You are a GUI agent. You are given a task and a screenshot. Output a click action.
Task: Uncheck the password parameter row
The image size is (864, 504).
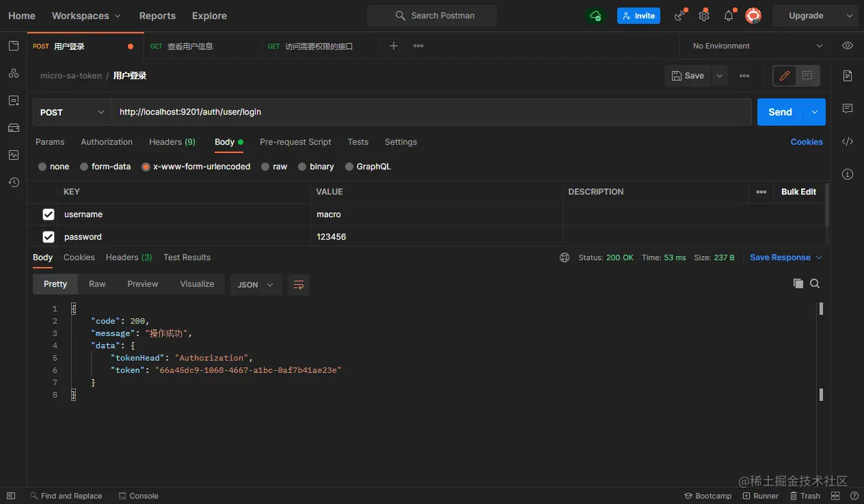(x=49, y=237)
